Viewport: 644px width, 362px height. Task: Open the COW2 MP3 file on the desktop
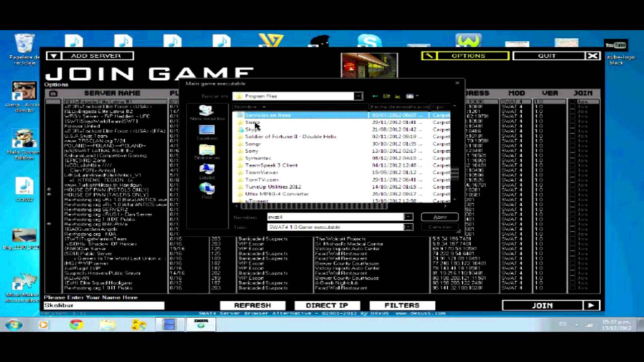24,190
